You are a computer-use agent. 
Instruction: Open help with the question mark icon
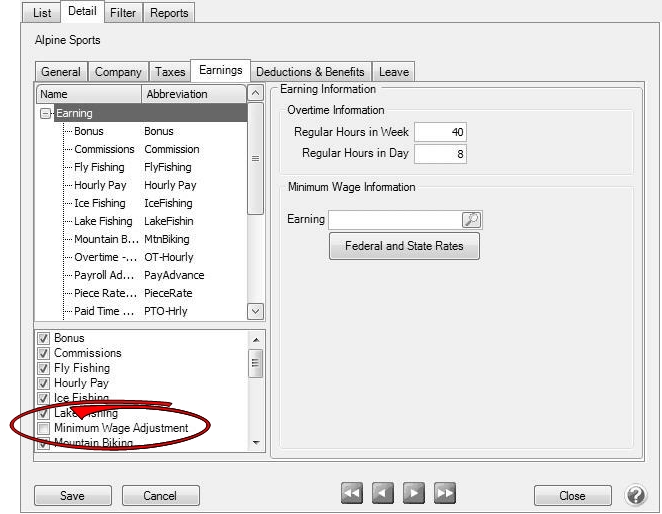636,495
